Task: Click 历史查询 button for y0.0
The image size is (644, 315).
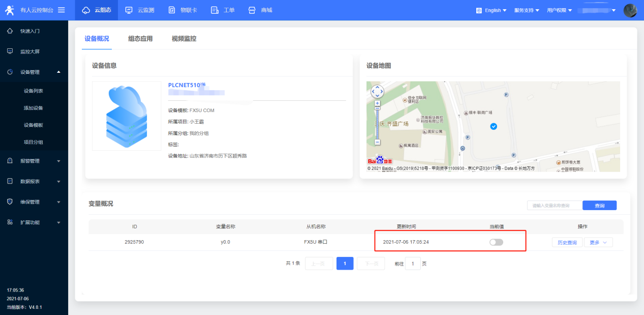Action: [x=567, y=243]
